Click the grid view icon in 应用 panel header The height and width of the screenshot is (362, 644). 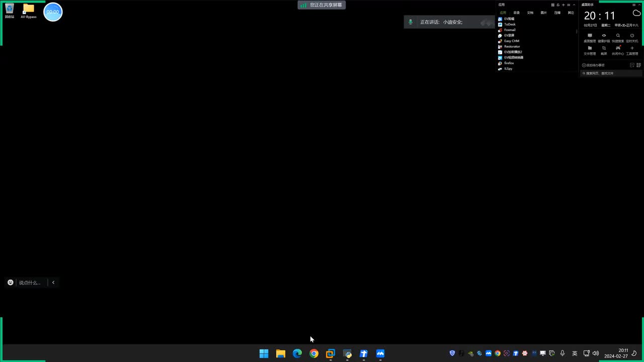click(552, 5)
